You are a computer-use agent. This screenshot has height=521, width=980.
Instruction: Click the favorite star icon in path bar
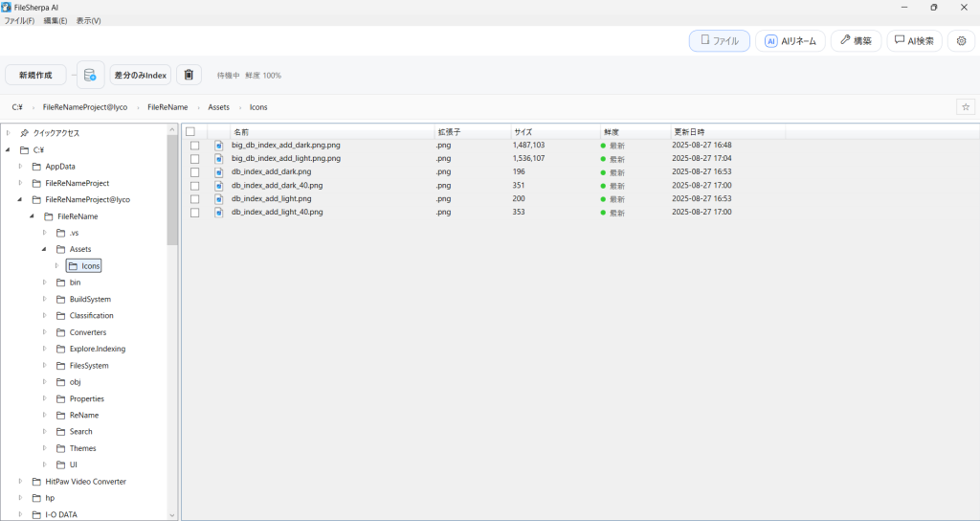coord(966,107)
